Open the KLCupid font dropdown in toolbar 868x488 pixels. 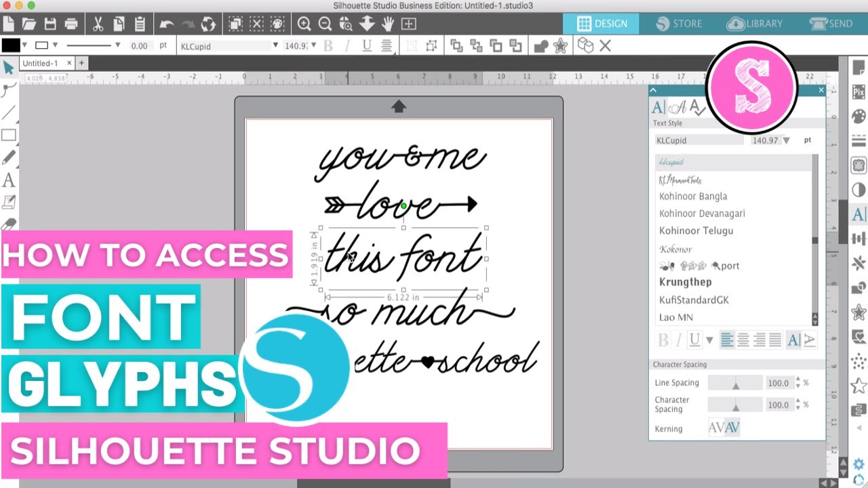275,45
